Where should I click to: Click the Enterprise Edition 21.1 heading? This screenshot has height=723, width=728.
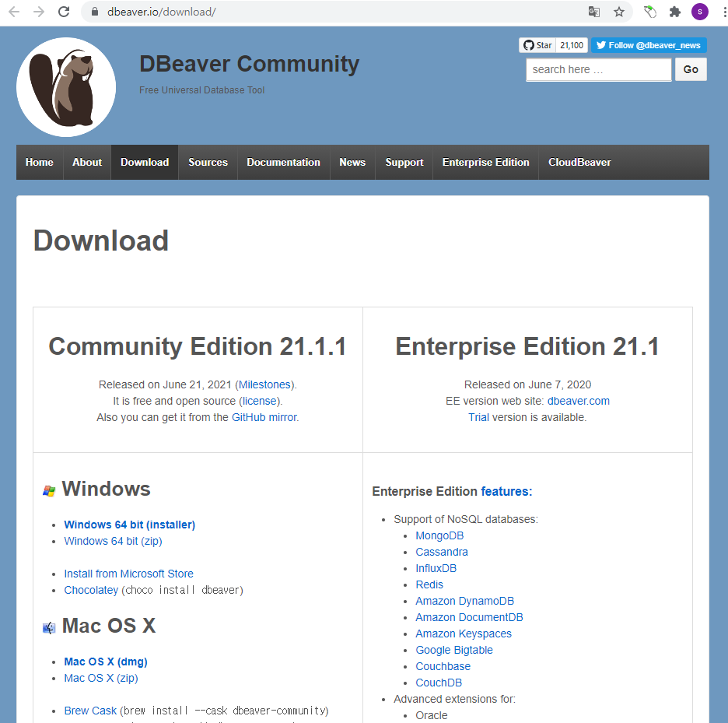pos(527,346)
